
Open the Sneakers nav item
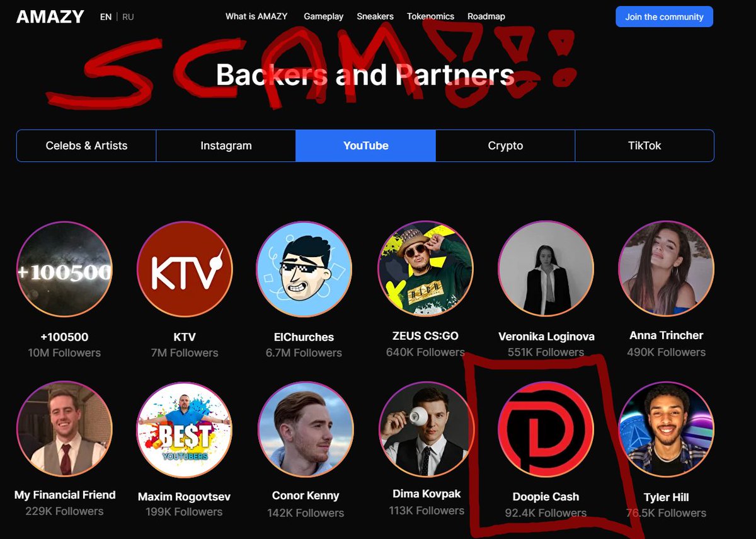375,16
